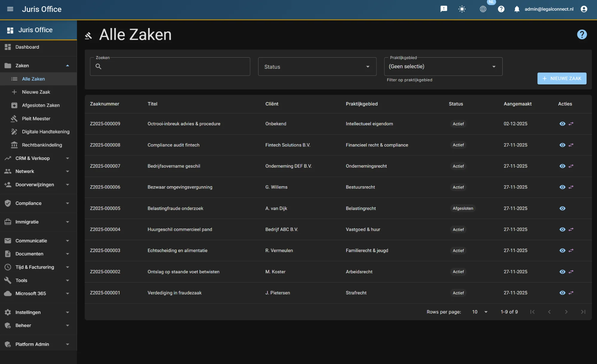This screenshot has height=364, width=597.
Task: Open the Status filter dropdown
Action: coord(317,67)
